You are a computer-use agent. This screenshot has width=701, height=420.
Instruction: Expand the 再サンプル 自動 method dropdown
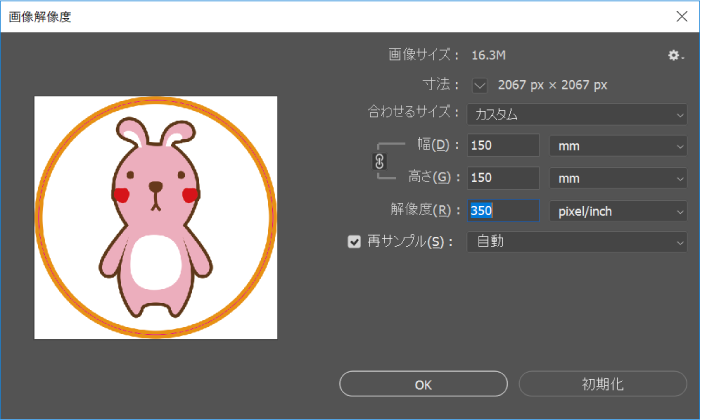pos(577,242)
